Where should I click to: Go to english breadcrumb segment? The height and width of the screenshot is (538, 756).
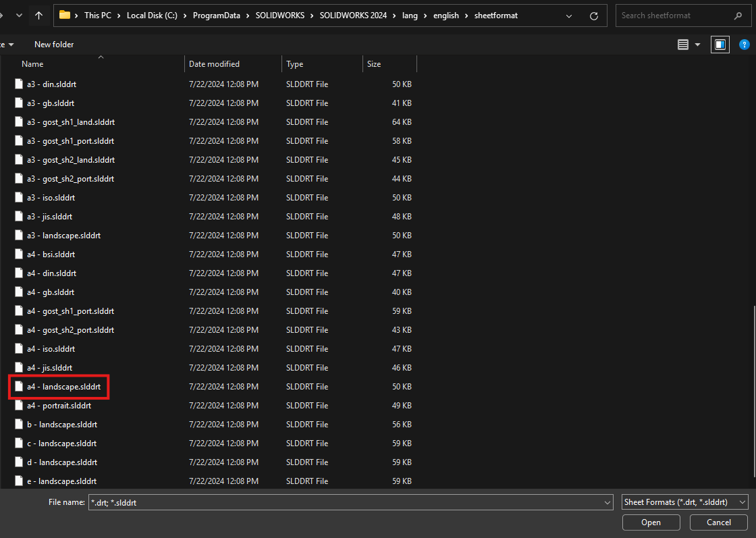(446, 16)
